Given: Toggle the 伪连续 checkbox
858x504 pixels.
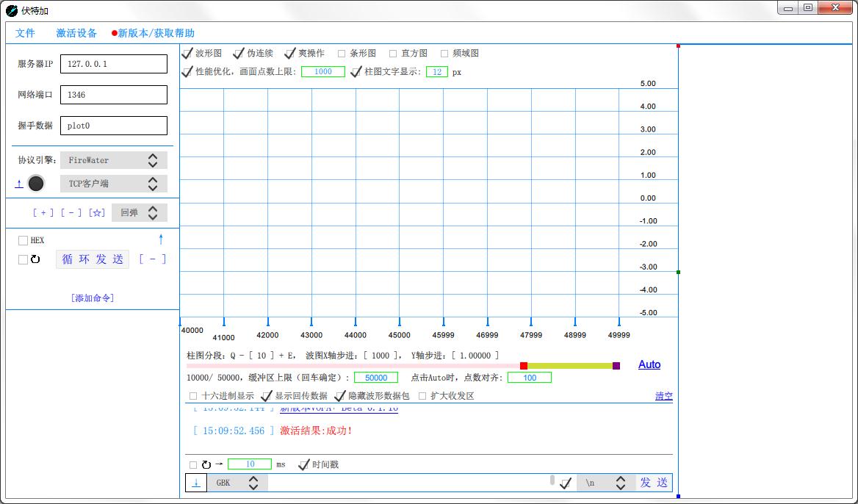Looking at the screenshot, I should point(239,53).
